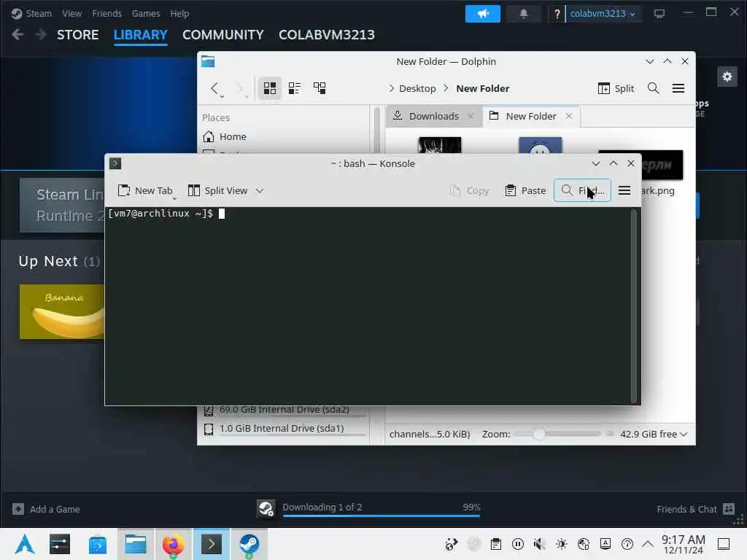The image size is (747, 560).
Task: Click into the Konsole terminal prompt area
Action: click(368, 306)
